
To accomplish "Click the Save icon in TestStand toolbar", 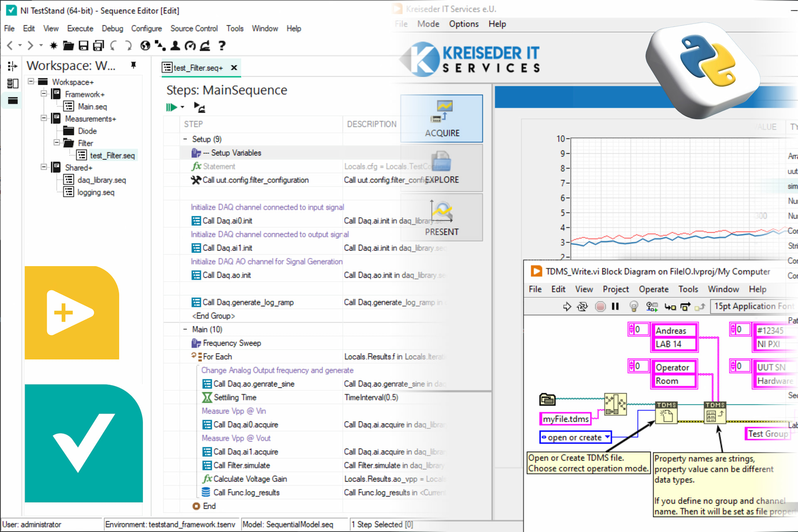I will pos(83,45).
